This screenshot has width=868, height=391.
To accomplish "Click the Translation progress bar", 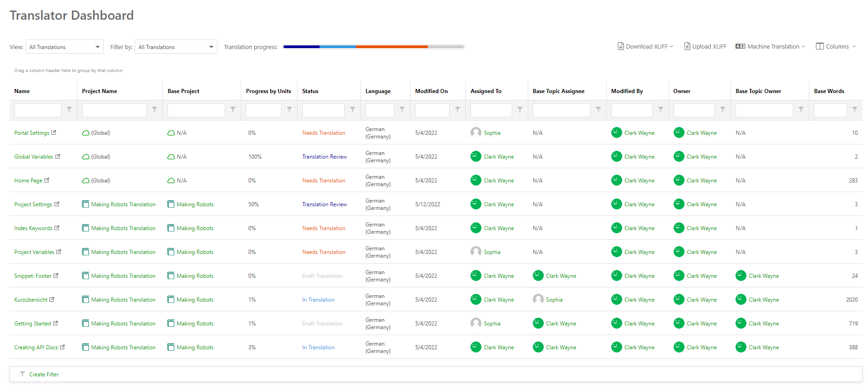I will 374,47.
